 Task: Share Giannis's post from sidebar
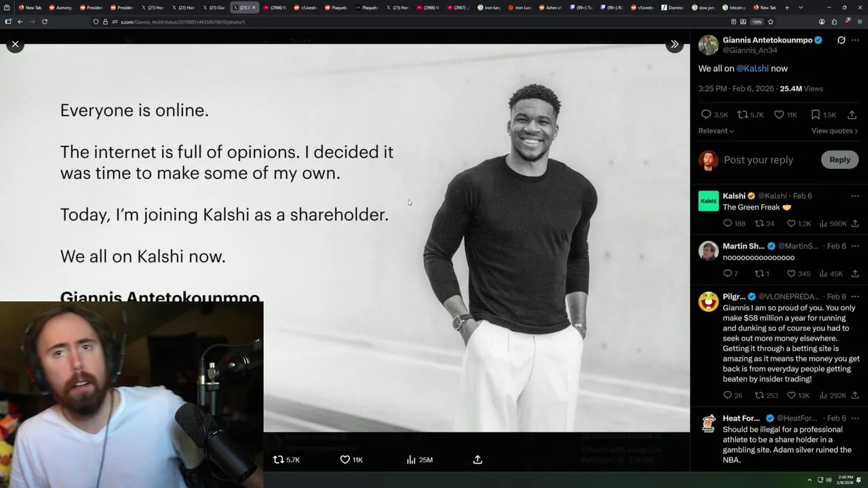[x=852, y=115]
